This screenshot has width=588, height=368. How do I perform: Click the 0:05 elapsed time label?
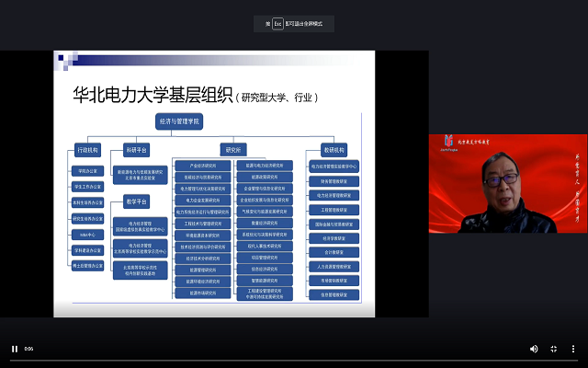point(28,349)
